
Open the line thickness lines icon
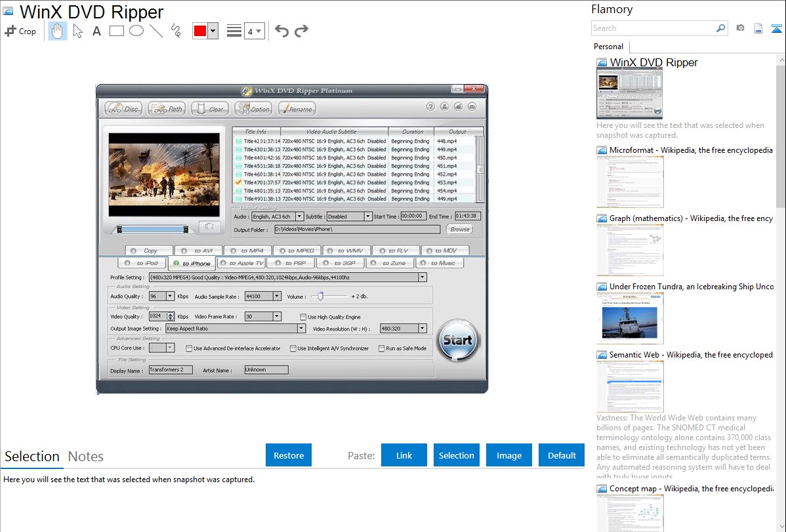click(234, 31)
